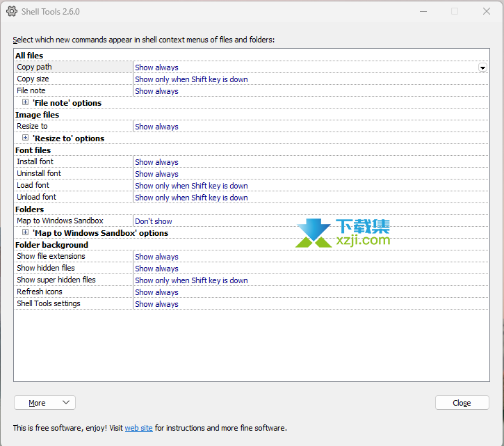This screenshot has width=504, height=446.
Task: Open the web site link
Action: click(138, 428)
